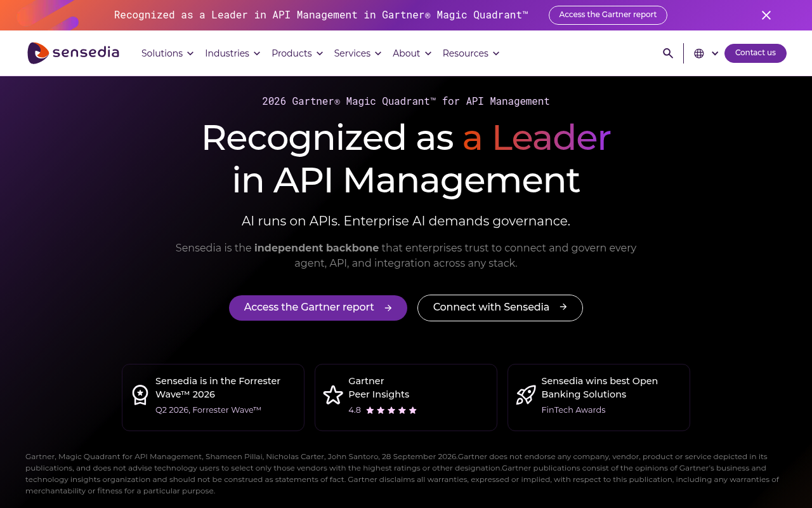Image resolution: width=812 pixels, height=508 pixels.
Task: Click the arrow on Access the Gartner report
Action: [388, 308]
